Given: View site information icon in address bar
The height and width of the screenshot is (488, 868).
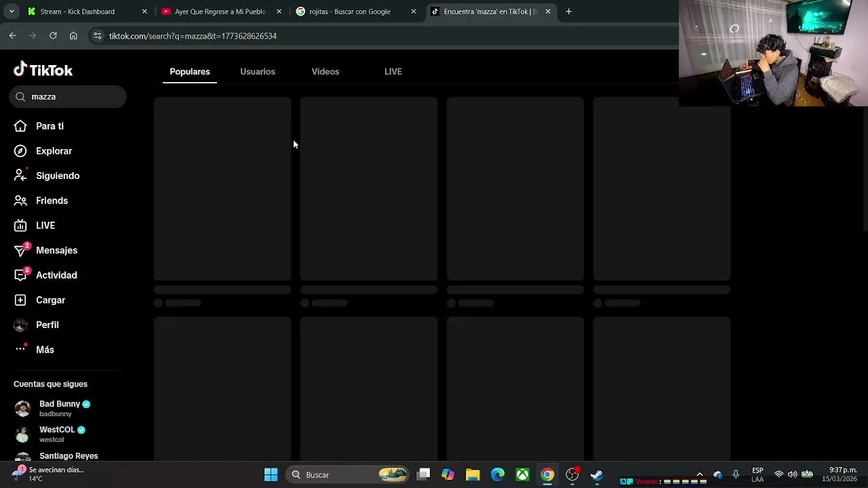Looking at the screenshot, I should [97, 36].
